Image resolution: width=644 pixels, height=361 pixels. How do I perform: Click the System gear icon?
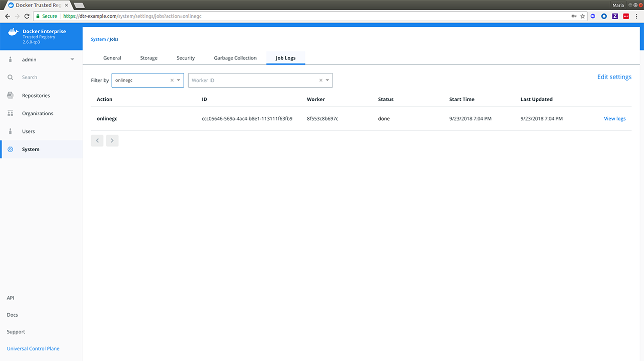10,150
